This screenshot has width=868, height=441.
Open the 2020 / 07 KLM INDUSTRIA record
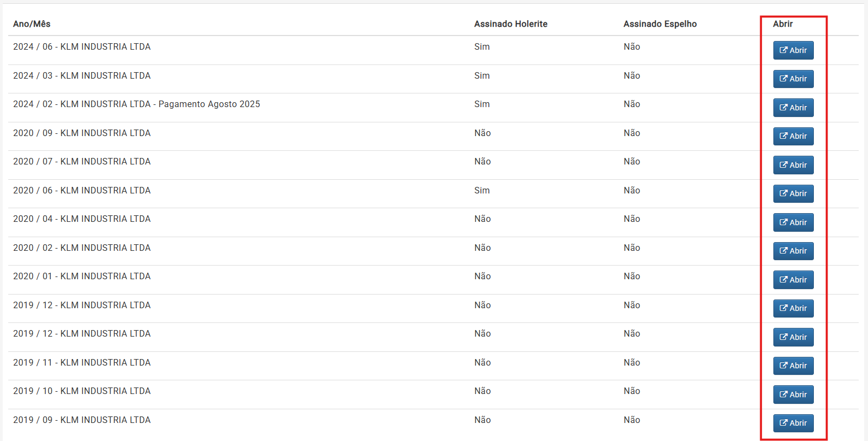tap(793, 165)
